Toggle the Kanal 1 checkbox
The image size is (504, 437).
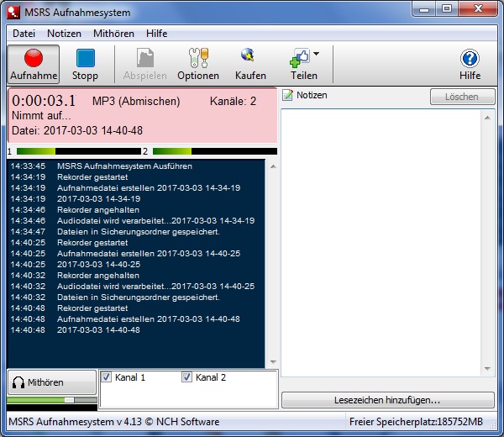[x=107, y=376]
